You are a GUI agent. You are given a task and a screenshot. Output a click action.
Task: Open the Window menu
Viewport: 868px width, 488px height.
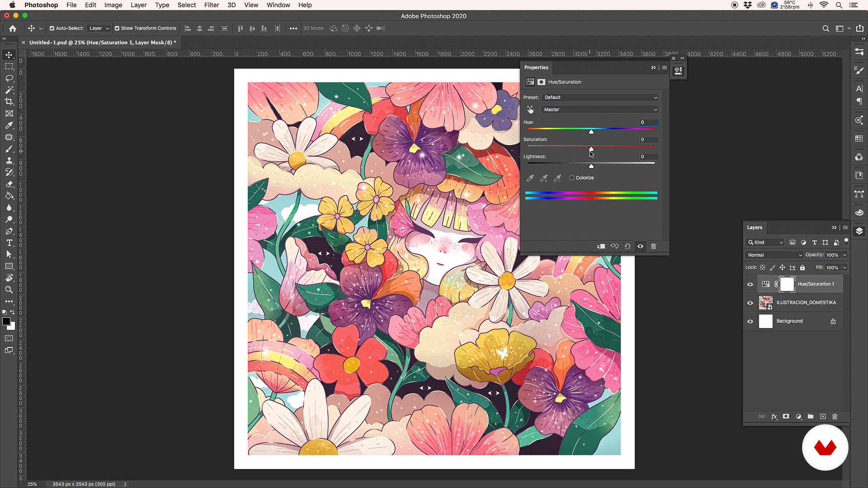(278, 5)
